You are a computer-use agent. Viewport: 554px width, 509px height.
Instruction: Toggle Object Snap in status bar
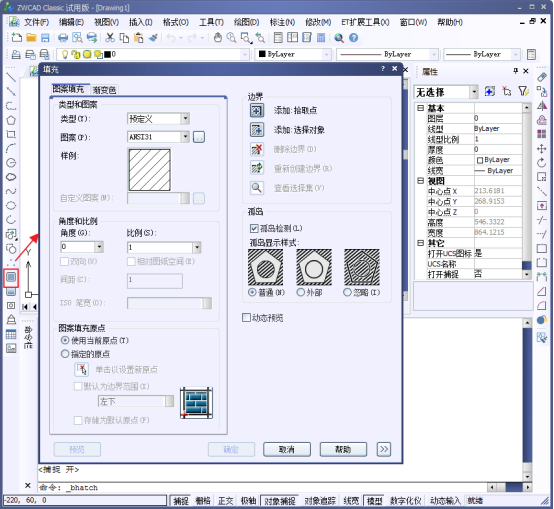click(279, 501)
